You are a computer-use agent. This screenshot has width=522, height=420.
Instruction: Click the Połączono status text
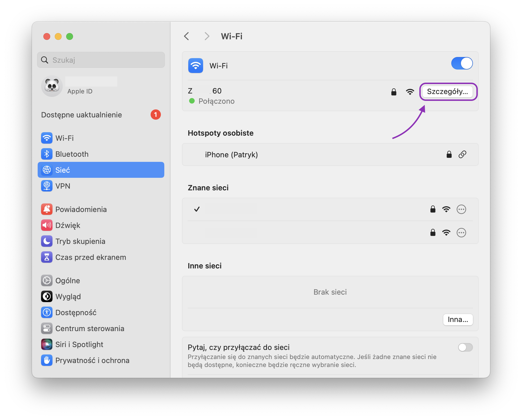(x=217, y=101)
